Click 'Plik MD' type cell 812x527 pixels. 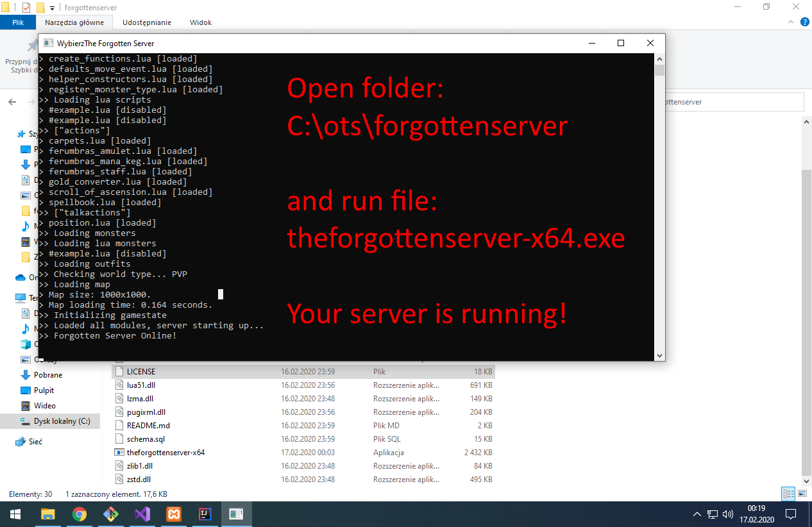click(386, 426)
